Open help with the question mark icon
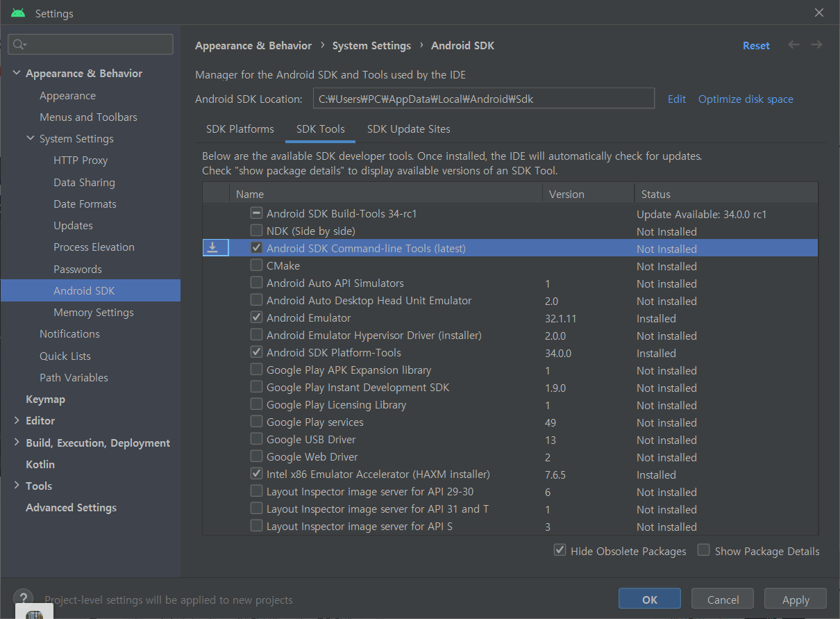Viewport: 840px width, 619px height. click(x=23, y=599)
